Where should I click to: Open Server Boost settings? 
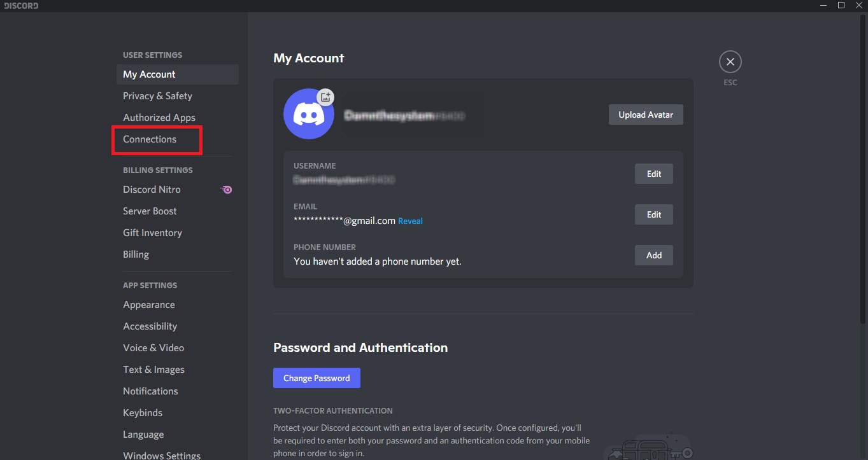tap(150, 211)
